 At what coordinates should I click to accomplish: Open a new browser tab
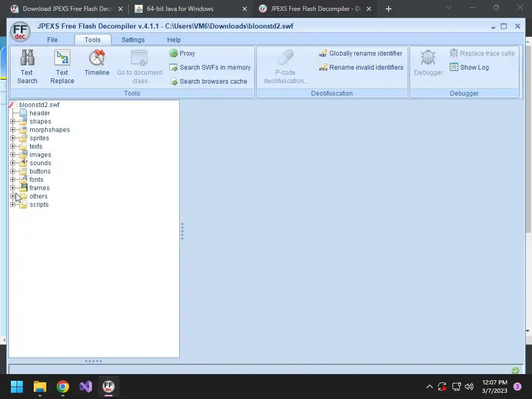tap(389, 9)
